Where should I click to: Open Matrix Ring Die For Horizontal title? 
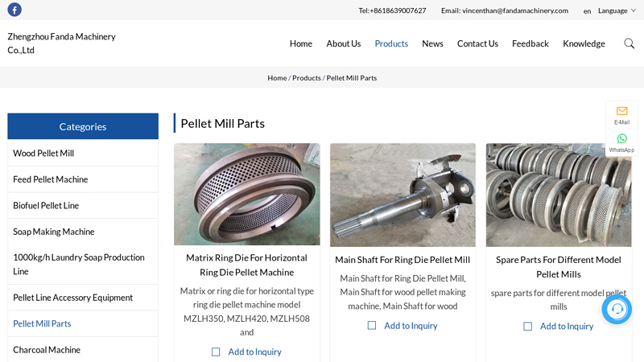click(x=247, y=265)
